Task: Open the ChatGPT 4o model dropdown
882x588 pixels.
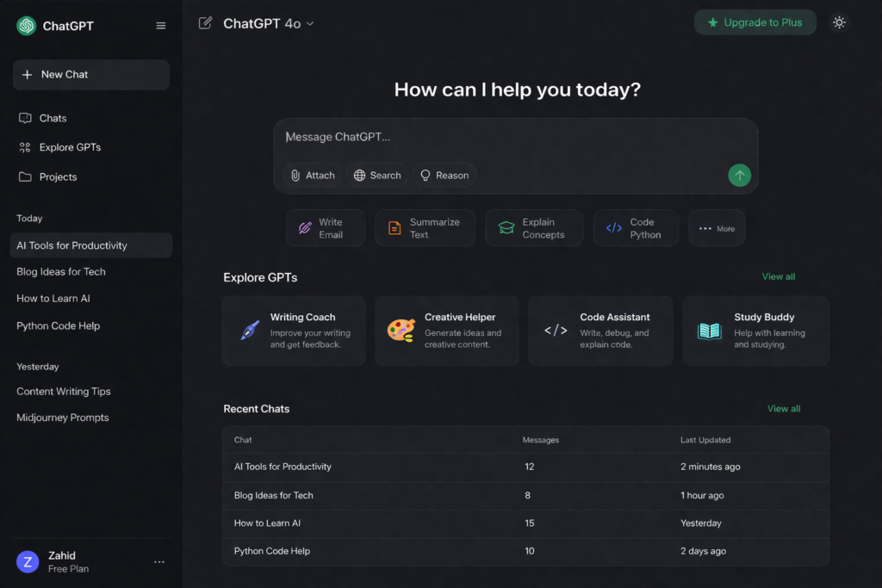Action: (x=268, y=23)
